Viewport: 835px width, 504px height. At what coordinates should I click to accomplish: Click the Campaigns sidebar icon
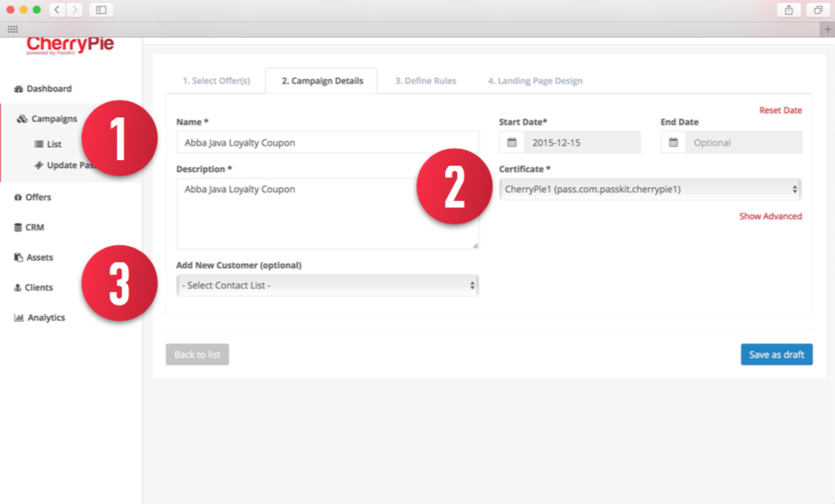pos(22,119)
